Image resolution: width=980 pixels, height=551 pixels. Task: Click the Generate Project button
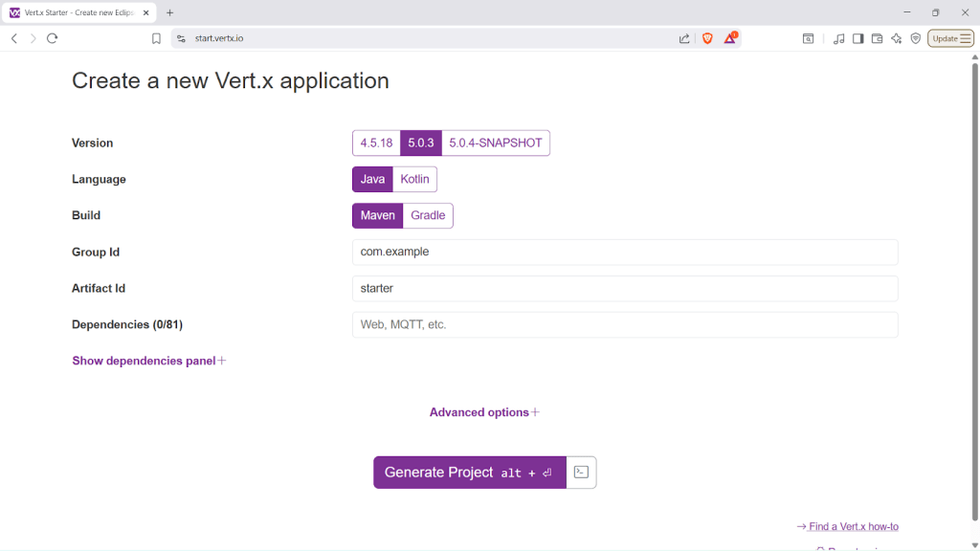469,473
